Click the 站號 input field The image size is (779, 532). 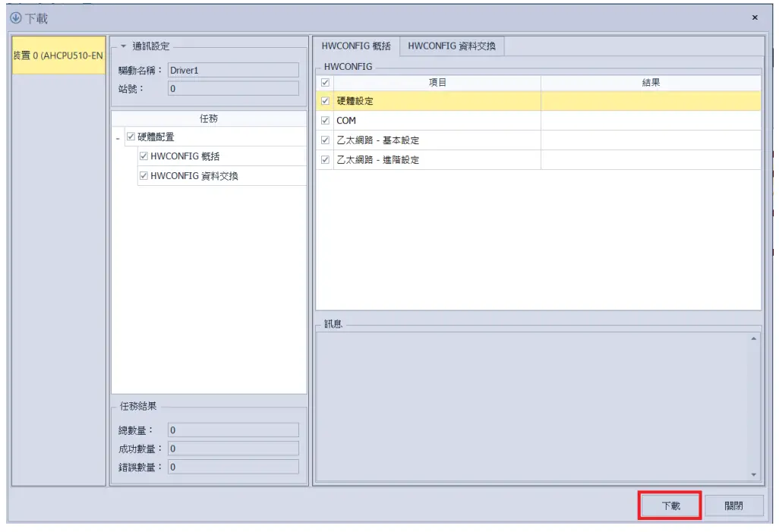pos(234,89)
